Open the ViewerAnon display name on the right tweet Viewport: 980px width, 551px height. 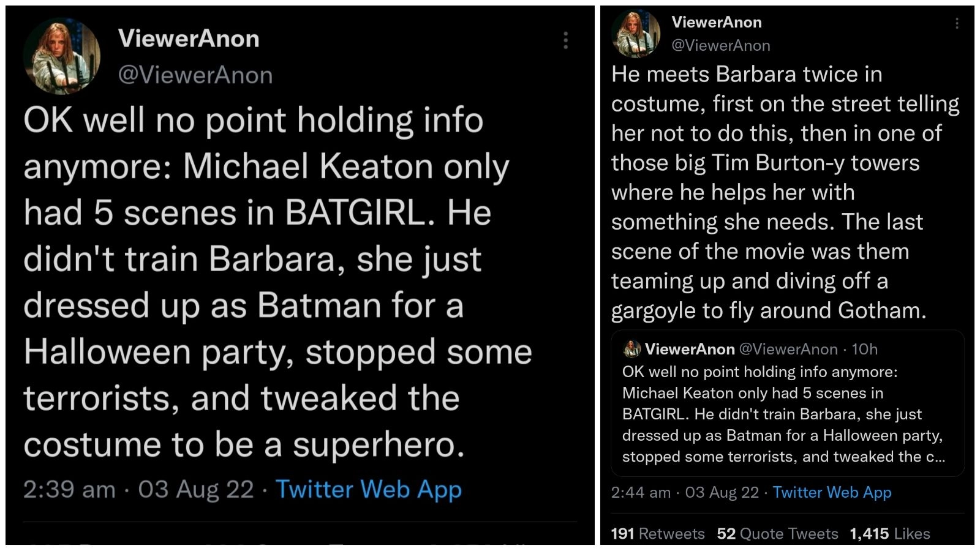pos(716,22)
